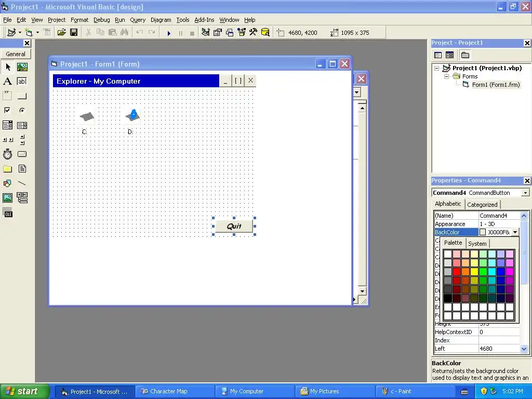Select the Image tool
The height and width of the screenshot is (399, 532).
click(x=8, y=198)
